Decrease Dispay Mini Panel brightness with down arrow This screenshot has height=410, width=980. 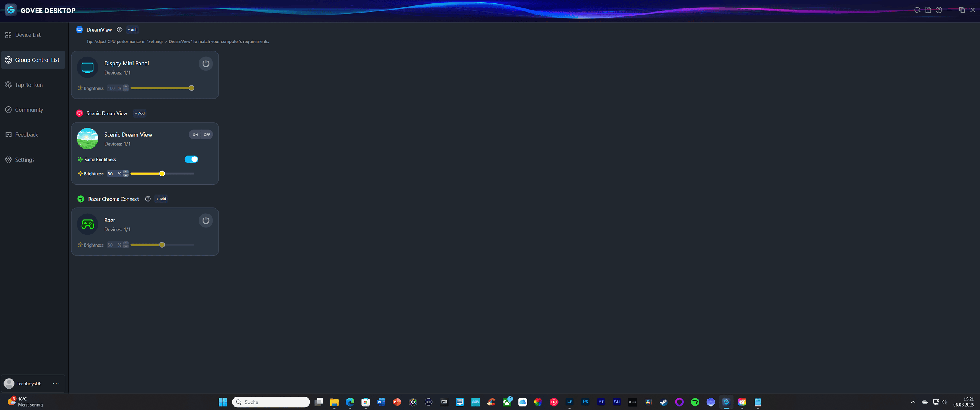(126, 90)
